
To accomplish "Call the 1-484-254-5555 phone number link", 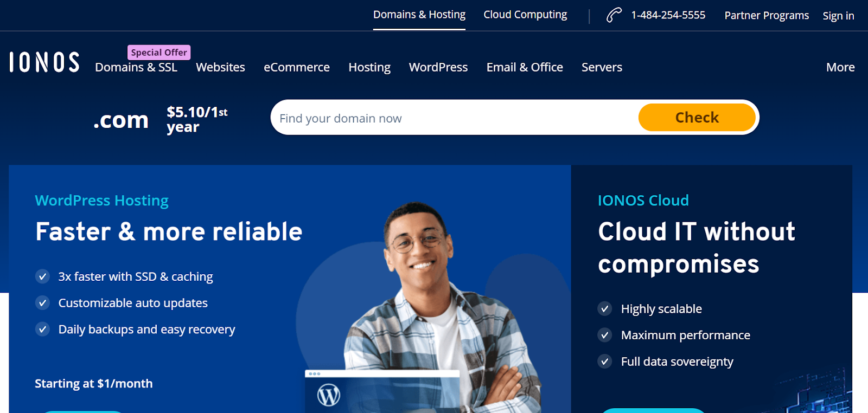I will point(668,15).
